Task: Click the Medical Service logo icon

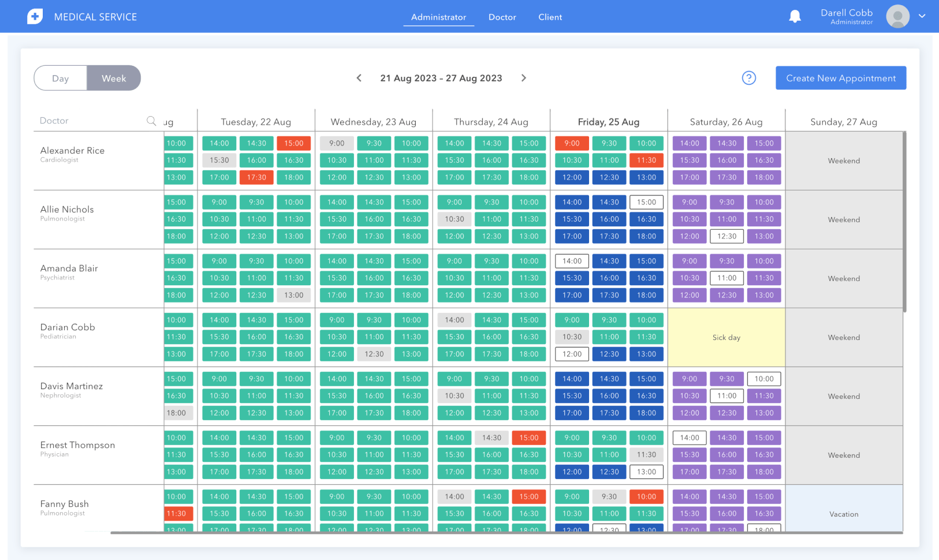Action: click(x=35, y=17)
